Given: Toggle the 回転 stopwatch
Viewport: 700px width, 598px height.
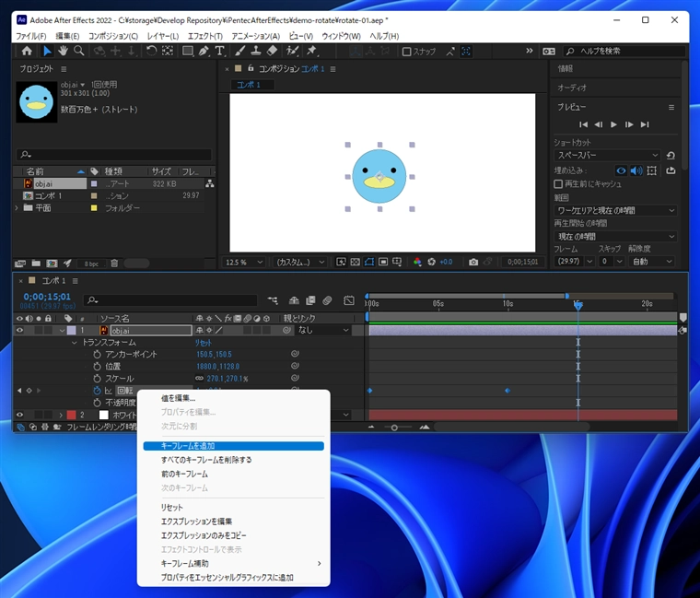Looking at the screenshot, I should click(97, 391).
